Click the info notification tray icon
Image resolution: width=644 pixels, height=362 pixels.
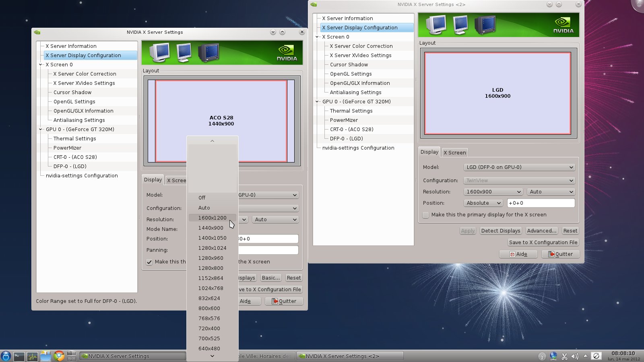pos(542,356)
